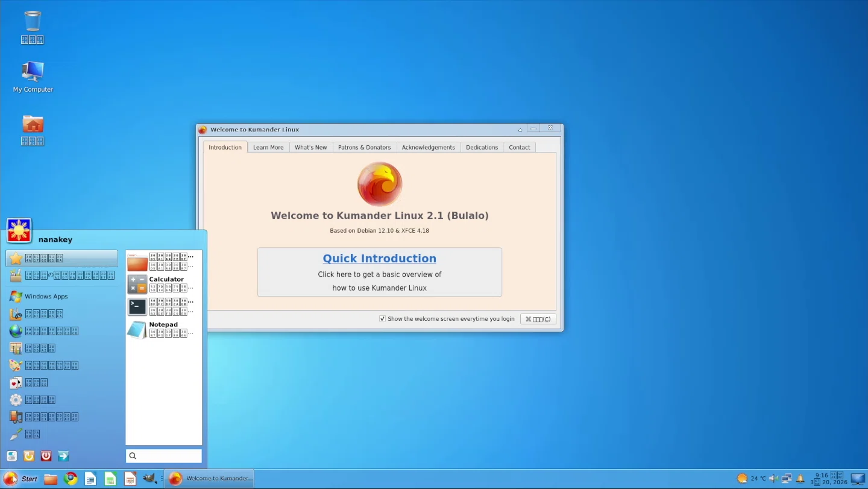Switch to the What's New tab
The width and height of the screenshot is (868, 489).
click(x=310, y=147)
